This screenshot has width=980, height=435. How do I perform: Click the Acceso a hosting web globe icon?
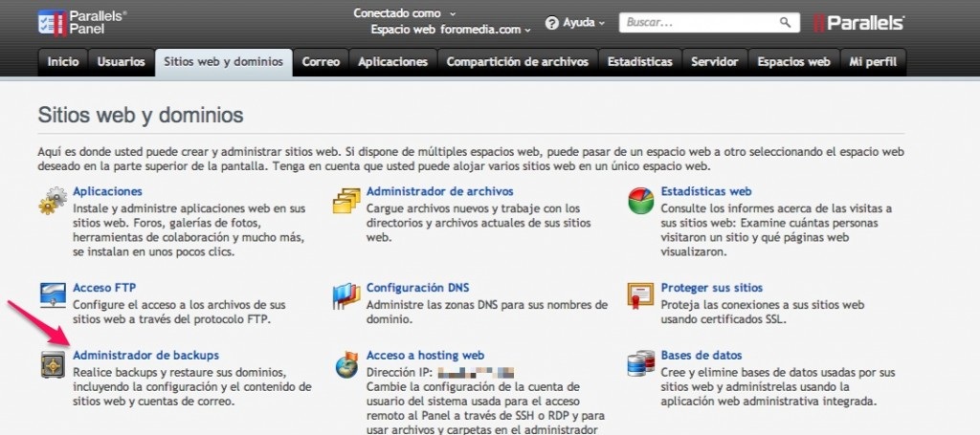[x=345, y=364]
